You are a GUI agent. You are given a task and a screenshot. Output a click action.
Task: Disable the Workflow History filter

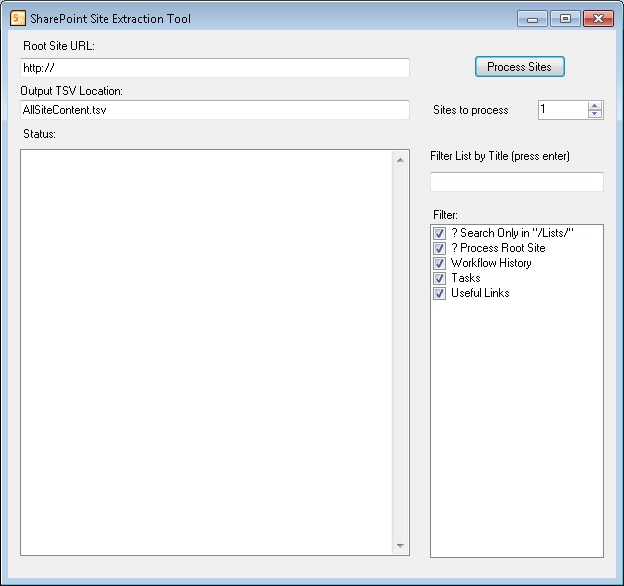coord(439,263)
